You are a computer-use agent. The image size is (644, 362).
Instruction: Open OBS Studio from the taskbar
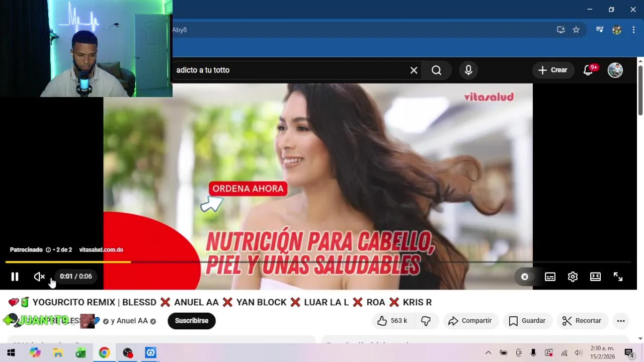(x=127, y=353)
